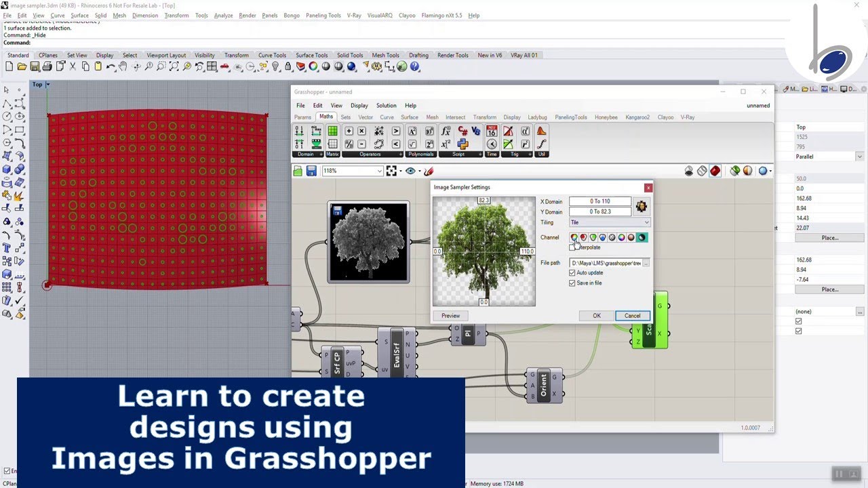Click the Mona Lisa fit-image button

point(642,206)
